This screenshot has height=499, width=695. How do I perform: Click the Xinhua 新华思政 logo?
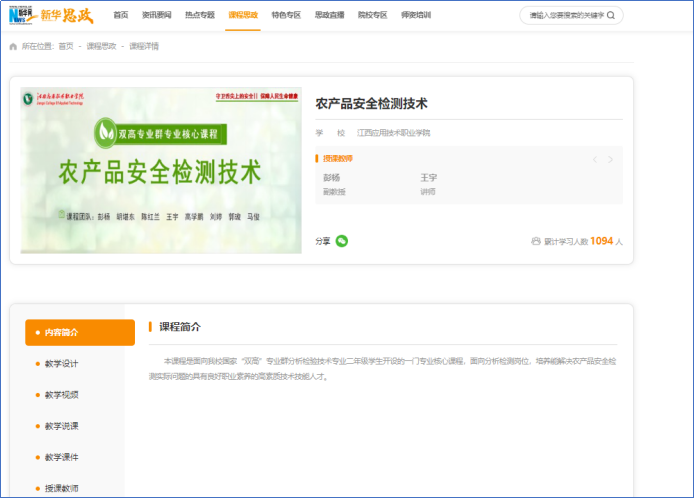coord(51,16)
